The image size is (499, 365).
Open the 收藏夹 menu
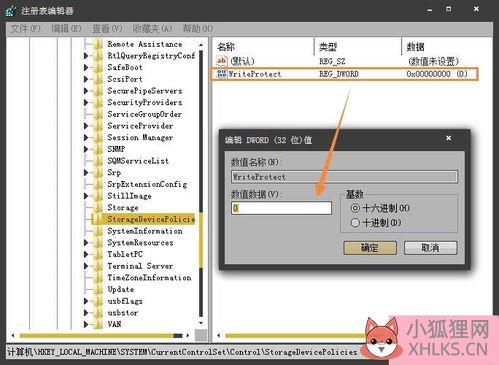pyautogui.click(x=152, y=29)
